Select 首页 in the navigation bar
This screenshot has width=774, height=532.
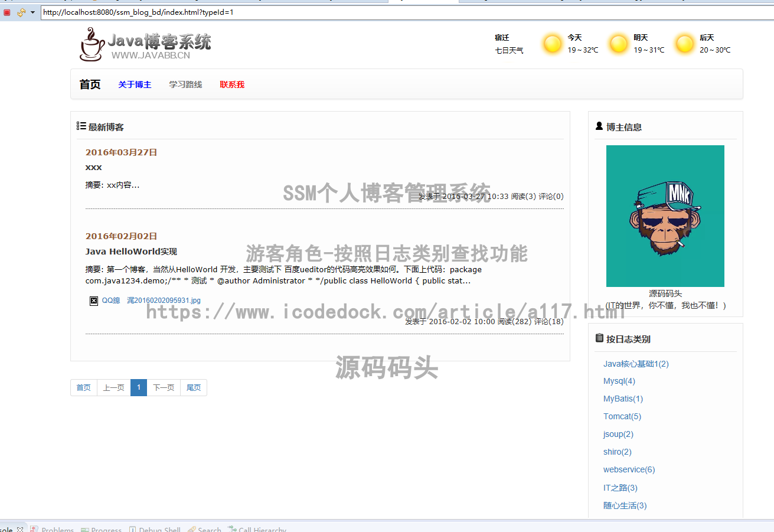[x=90, y=84]
